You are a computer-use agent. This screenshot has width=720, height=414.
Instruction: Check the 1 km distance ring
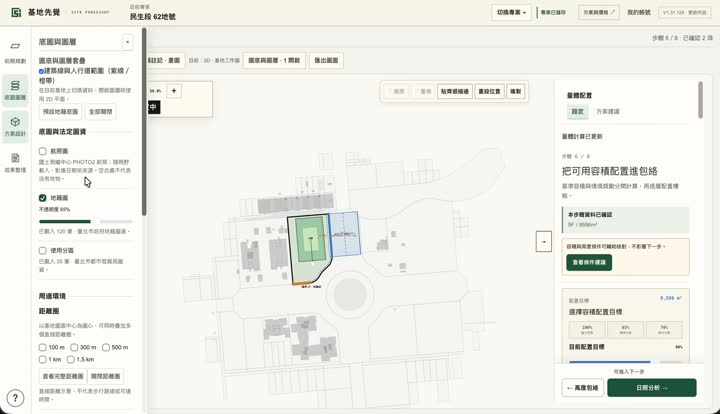(43, 359)
